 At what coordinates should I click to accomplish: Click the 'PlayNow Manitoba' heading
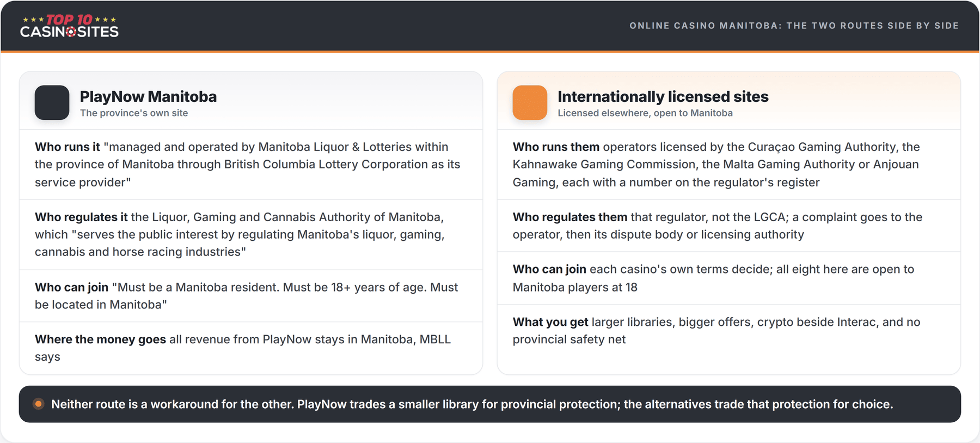pyautogui.click(x=148, y=96)
